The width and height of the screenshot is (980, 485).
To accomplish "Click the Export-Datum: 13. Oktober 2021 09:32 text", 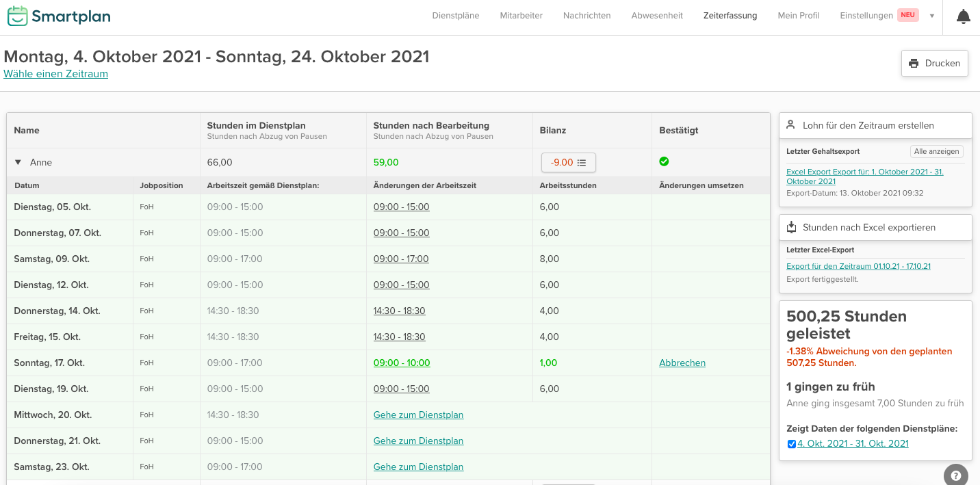I will tap(855, 193).
